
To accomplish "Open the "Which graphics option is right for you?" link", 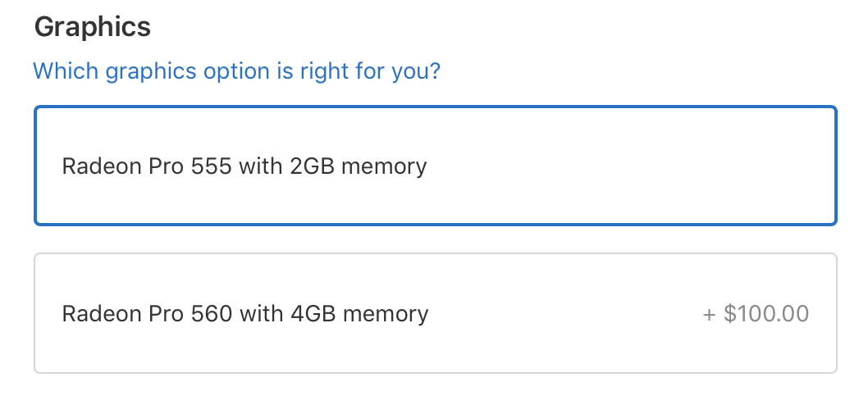I will point(236,71).
